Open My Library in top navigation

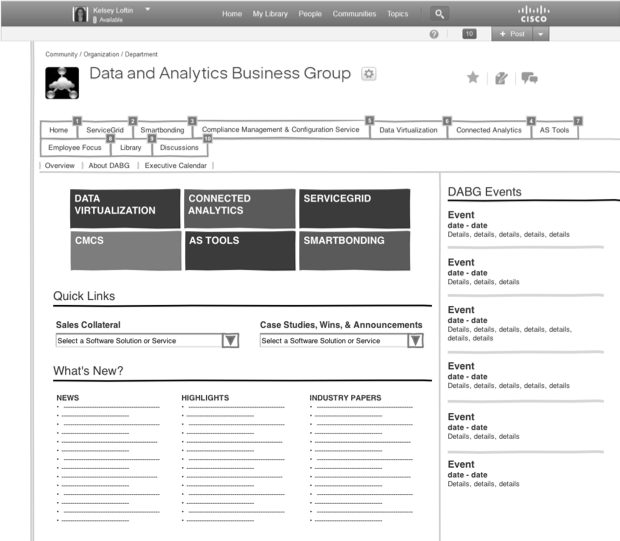pos(270,14)
